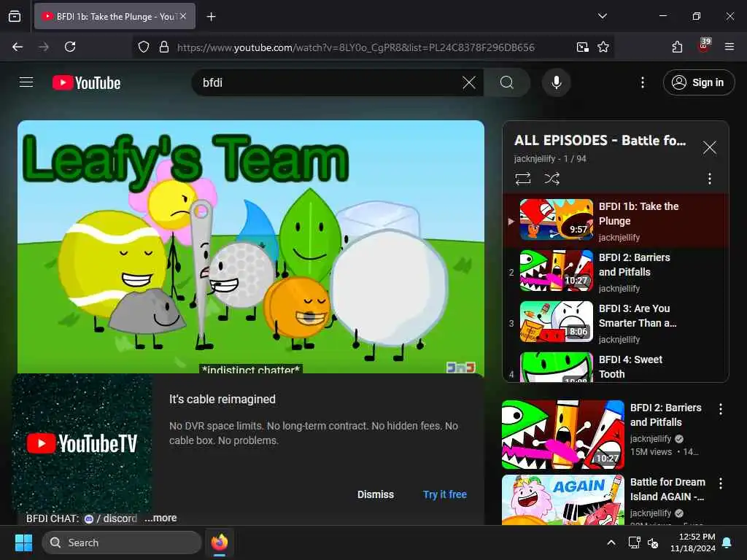
Task: Click Try it free for YouTube TV
Action: [x=444, y=494]
